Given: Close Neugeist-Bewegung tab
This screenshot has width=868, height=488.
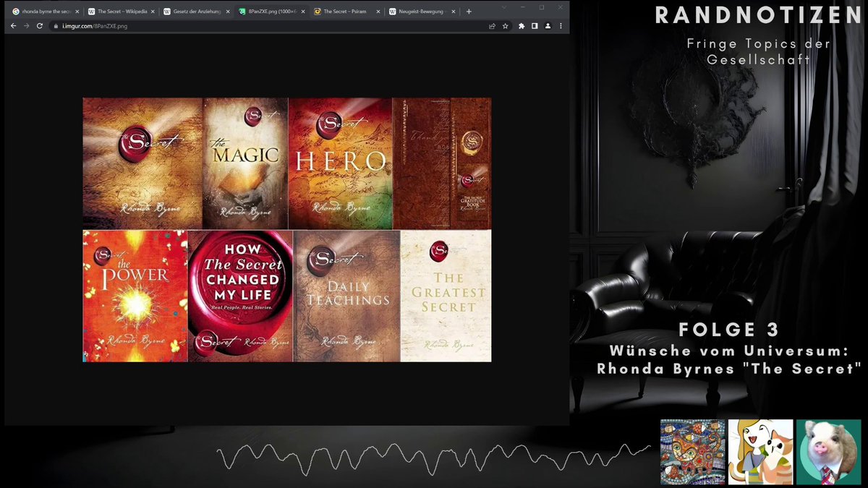Looking at the screenshot, I should 454,12.
